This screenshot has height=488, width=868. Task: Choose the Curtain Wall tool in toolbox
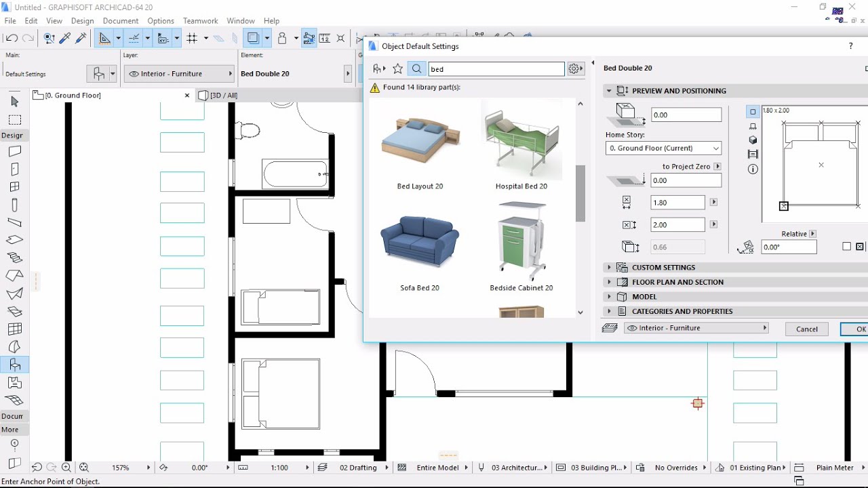pyautogui.click(x=14, y=329)
